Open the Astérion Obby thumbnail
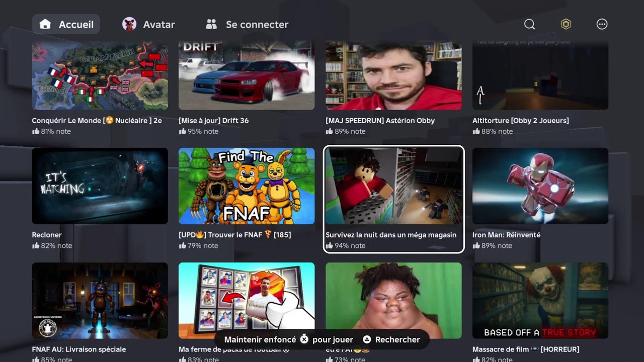 pyautogui.click(x=393, y=75)
